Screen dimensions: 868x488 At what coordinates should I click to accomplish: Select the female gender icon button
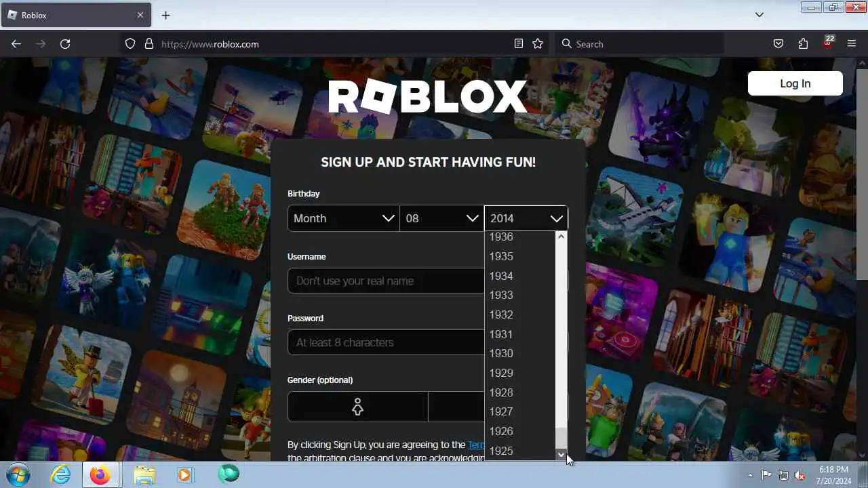point(357,407)
